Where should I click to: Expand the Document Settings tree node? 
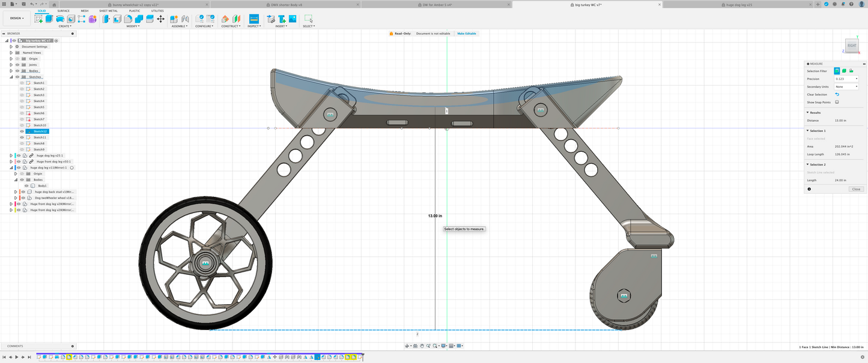(x=11, y=46)
